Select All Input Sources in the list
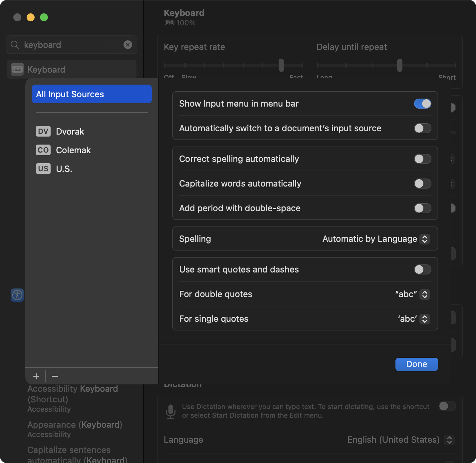Image resolution: width=476 pixels, height=463 pixels. [92, 94]
